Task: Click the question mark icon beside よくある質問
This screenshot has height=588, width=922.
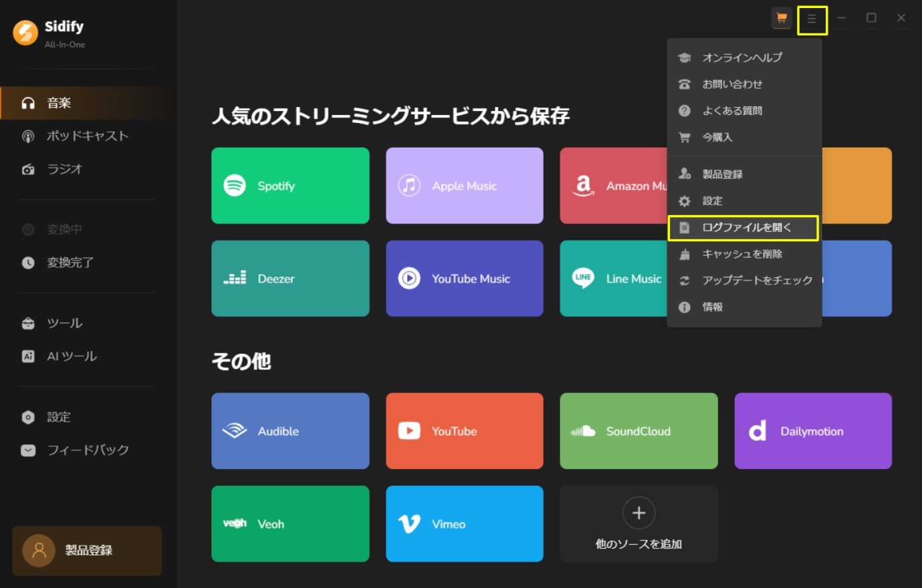Action: (x=685, y=111)
